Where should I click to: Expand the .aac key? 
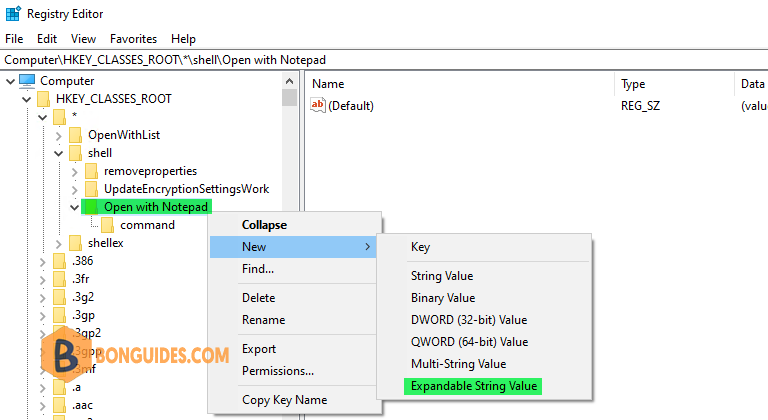pyautogui.click(x=43, y=406)
